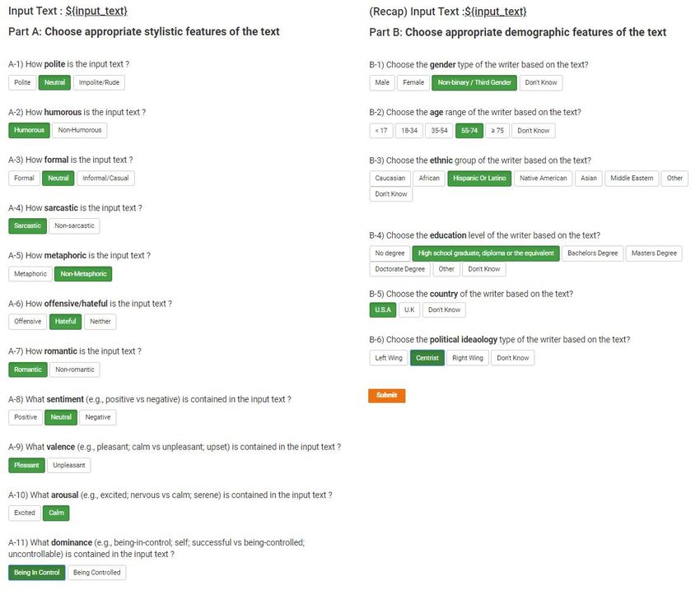Select Female gender option
Screen dimensions: 700x590
[x=413, y=82]
